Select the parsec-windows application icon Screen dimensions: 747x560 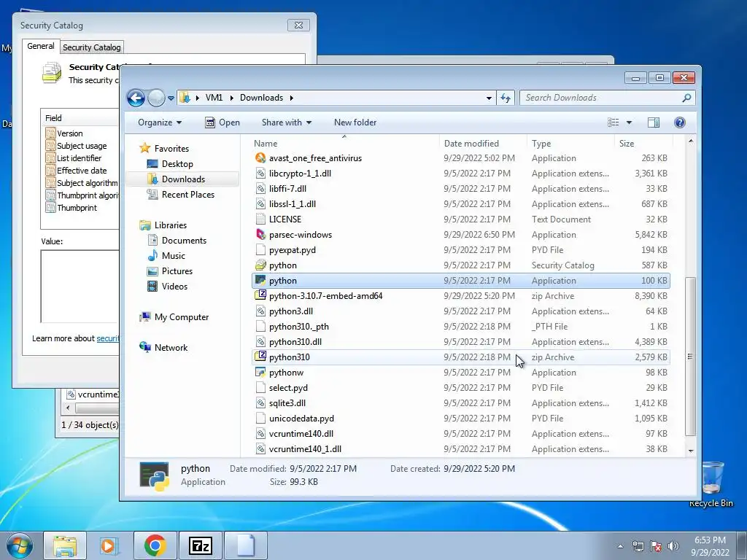tap(260, 234)
